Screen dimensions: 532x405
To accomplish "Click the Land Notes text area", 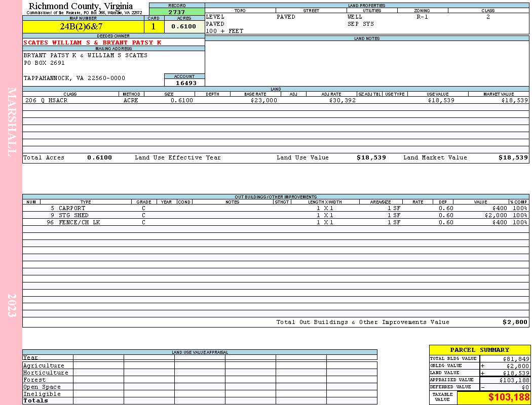I will pyautogui.click(x=367, y=63).
